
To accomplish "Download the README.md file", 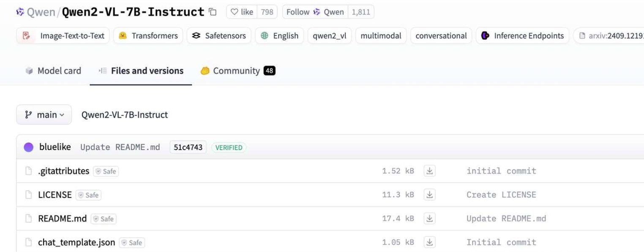I will [x=429, y=218].
